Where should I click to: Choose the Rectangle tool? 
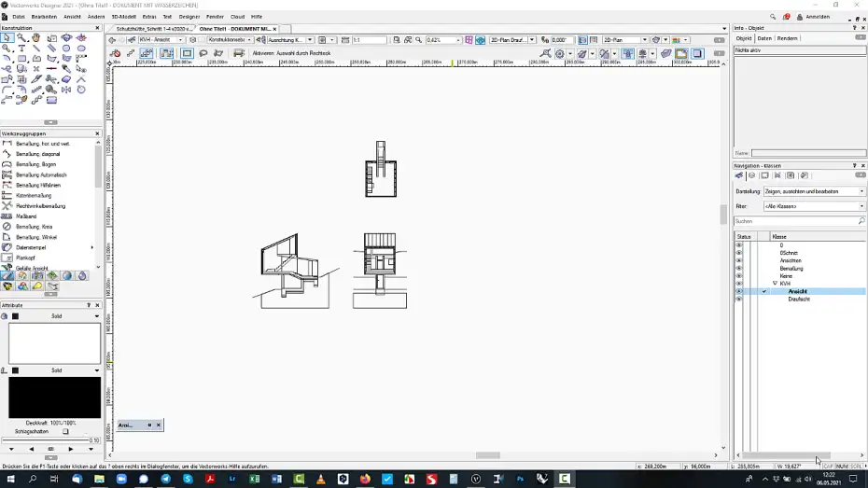pos(21,59)
